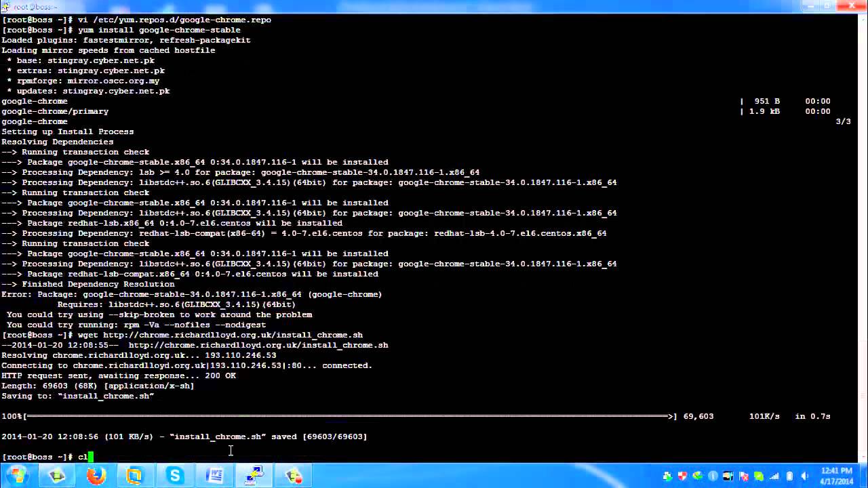Close the root@boss terminal window
Screen dimensions: 868x488
pyautogui.click(x=852, y=6)
